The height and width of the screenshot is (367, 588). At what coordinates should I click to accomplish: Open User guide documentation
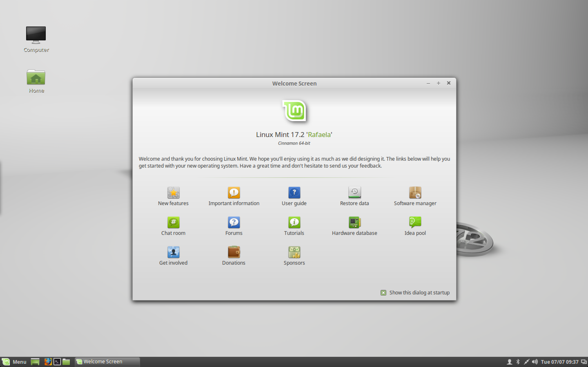tap(294, 196)
